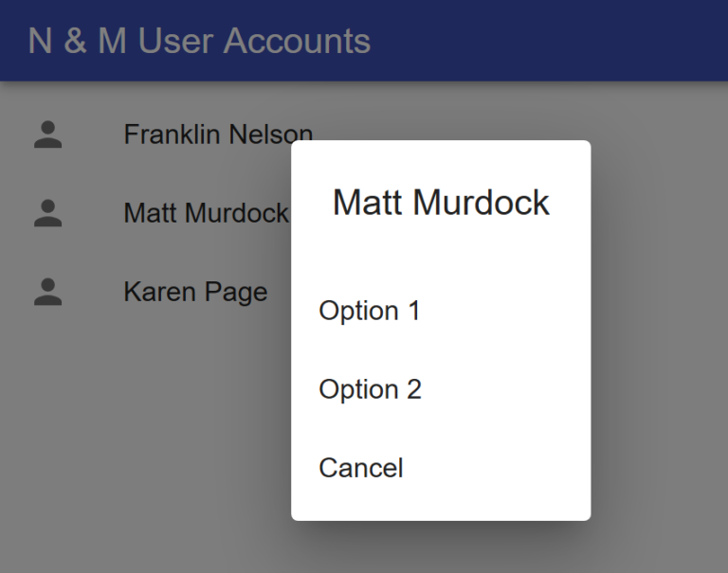The image size is (728, 573).
Task: Choose Option 2 in the dialog
Action: pyautogui.click(x=441, y=389)
